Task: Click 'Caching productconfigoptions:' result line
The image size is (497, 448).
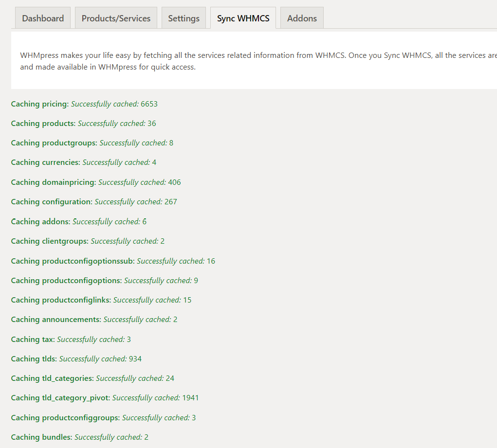Action: point(105,281)
